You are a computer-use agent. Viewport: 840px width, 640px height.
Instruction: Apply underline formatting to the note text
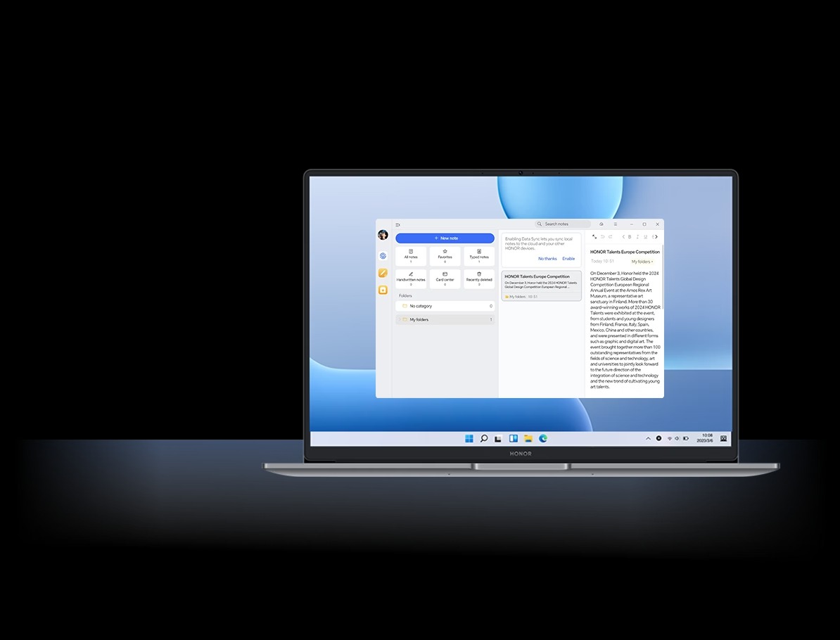645,237
